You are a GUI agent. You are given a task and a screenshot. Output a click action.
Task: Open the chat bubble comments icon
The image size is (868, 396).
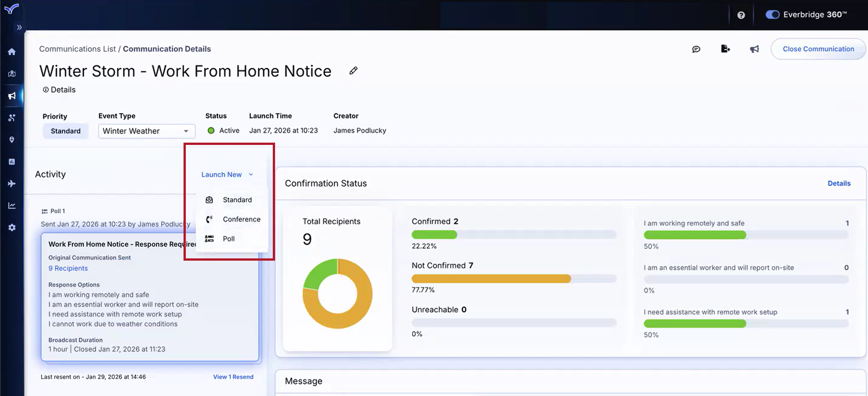pos(696,49)
